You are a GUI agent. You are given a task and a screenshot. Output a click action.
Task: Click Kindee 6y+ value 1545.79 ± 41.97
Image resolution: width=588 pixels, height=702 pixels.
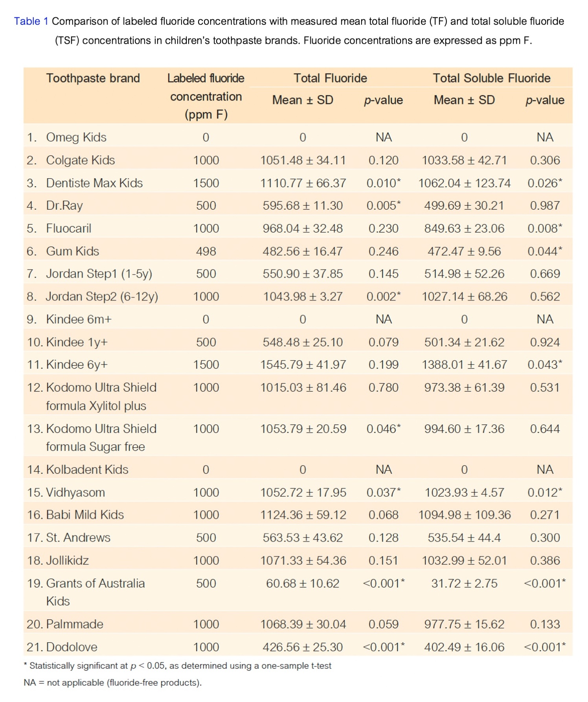pos(303,365)
